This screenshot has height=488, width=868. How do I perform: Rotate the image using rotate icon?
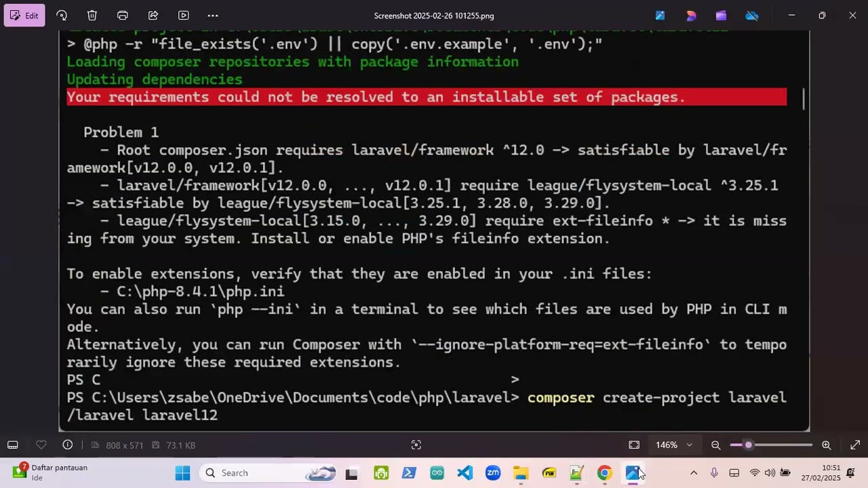[x=62, y=16]
